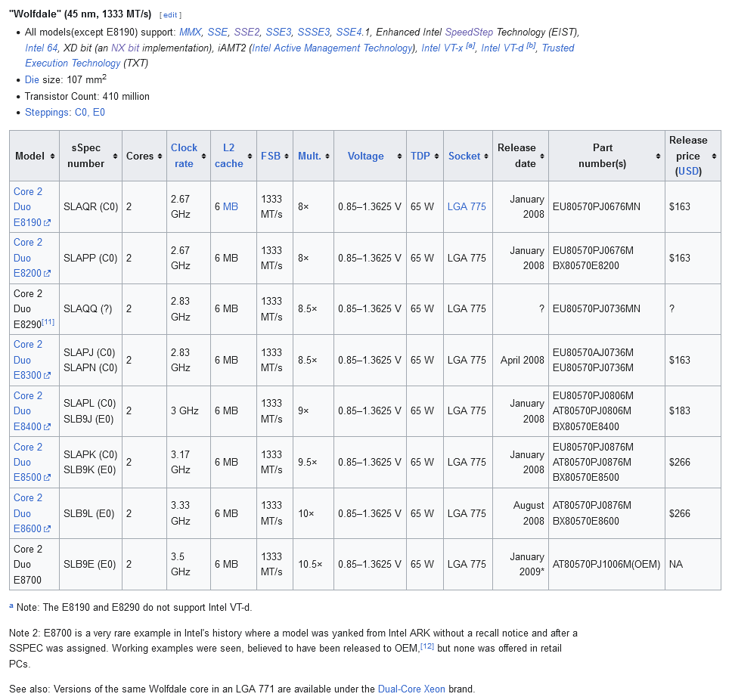Select part number AT80570PJ1006M(OEM) cell
This screenshot has height=700, width=732.
tap(606, 565)
